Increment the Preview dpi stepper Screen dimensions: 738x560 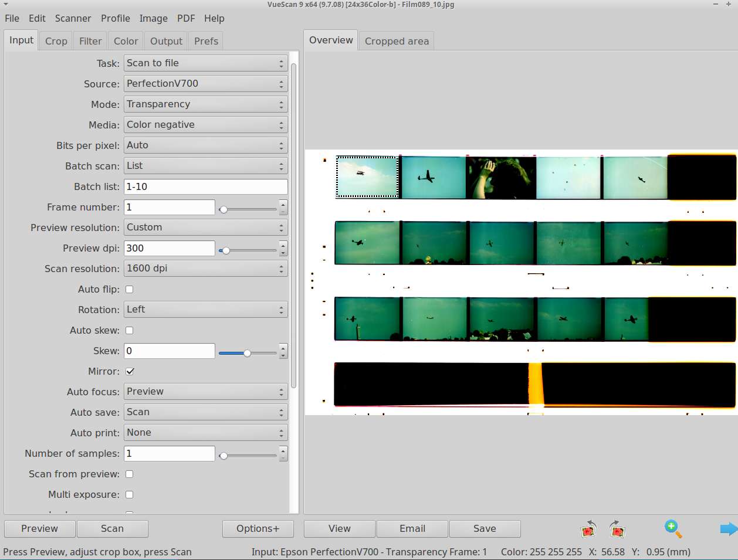click(x=283, y=245)
